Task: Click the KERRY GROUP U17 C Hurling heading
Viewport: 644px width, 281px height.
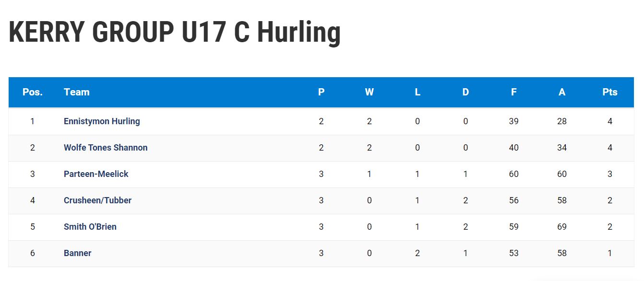Action: pos(175,33)
